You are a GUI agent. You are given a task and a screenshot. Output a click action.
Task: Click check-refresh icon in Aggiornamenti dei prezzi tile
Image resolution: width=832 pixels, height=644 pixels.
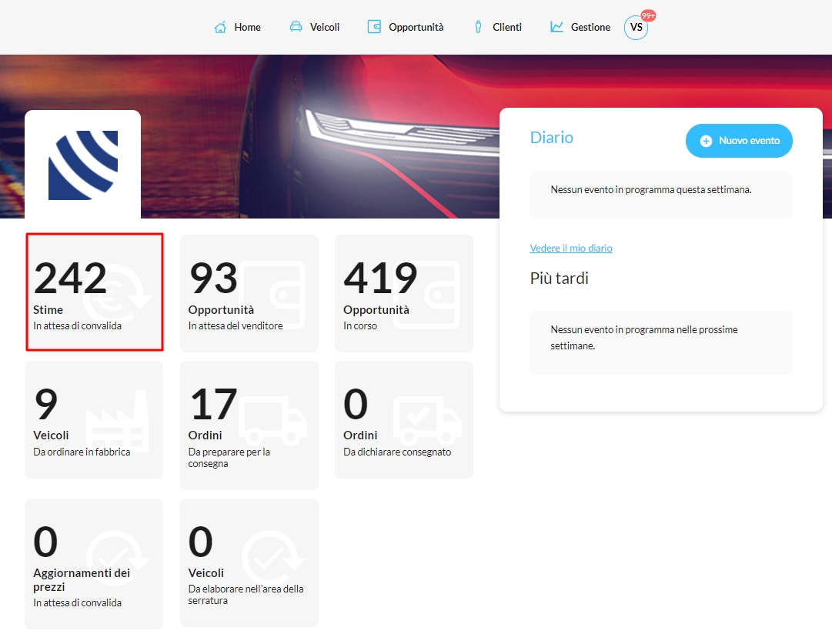click(x=118, y=558)
